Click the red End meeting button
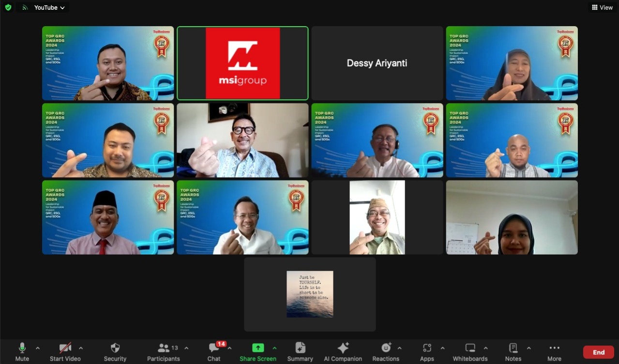This screenshot has height=364, width=619. pyautogui.click(x=599, y=352)
